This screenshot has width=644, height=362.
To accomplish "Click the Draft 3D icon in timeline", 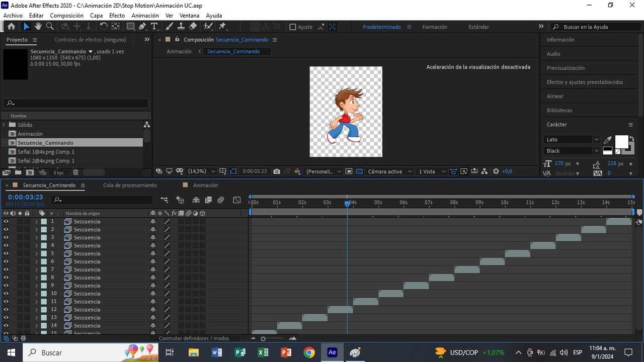I will click(x=180, y=200).
